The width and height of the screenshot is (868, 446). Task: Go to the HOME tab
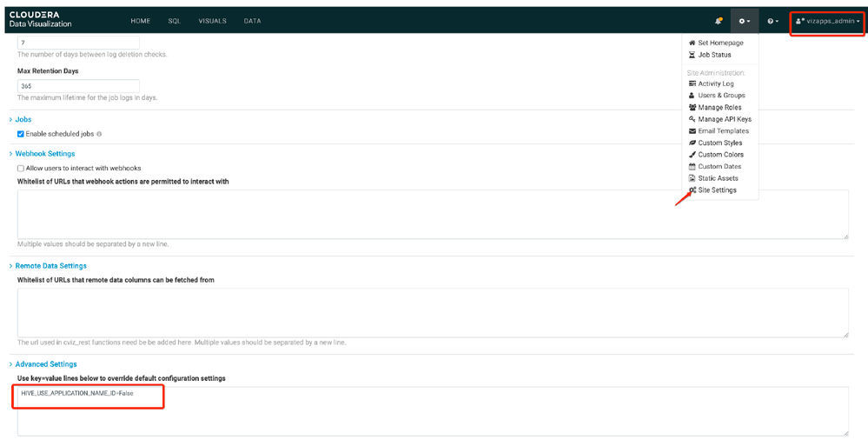141,21
